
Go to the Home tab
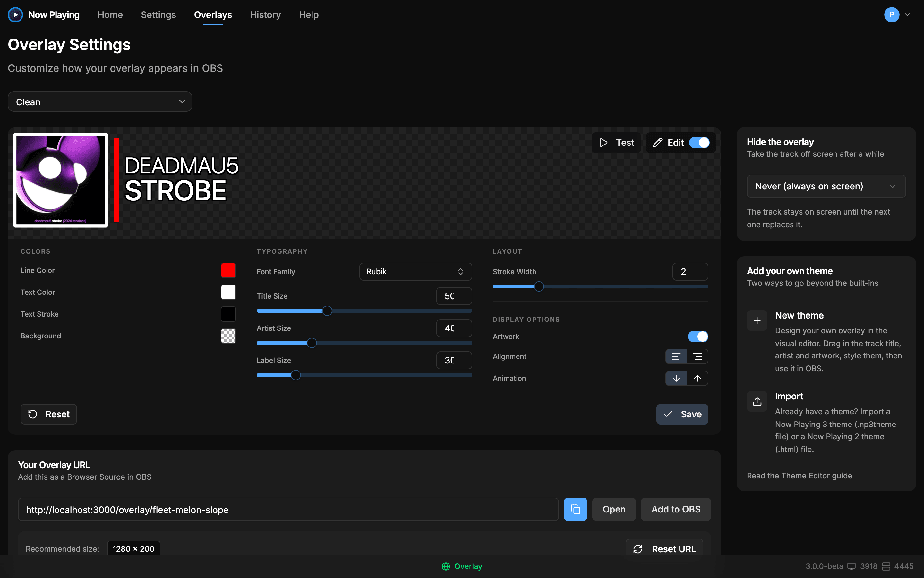[110, 15]
